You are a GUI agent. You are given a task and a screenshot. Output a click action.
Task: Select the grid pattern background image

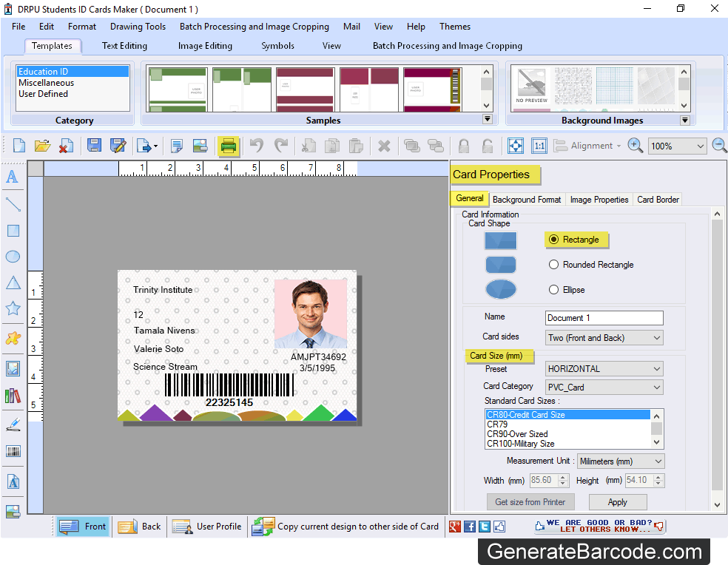tap(615, 86)
